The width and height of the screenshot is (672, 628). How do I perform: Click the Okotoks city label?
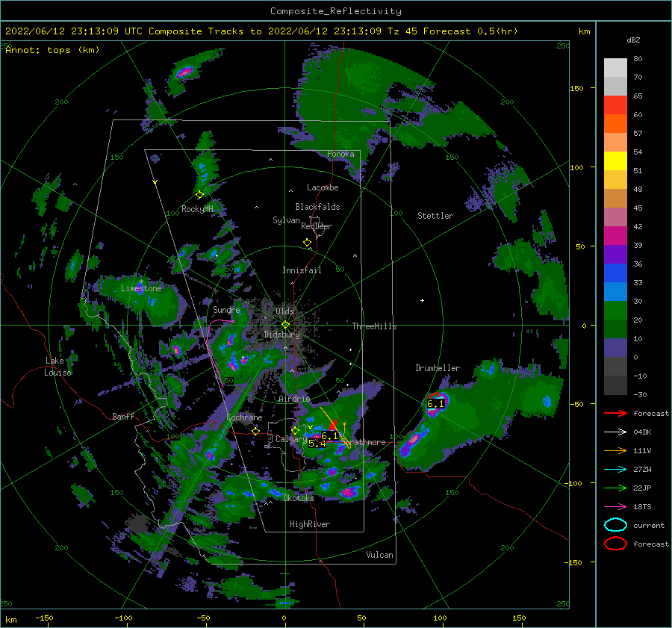pyautogui.click(x=299, y=498)
